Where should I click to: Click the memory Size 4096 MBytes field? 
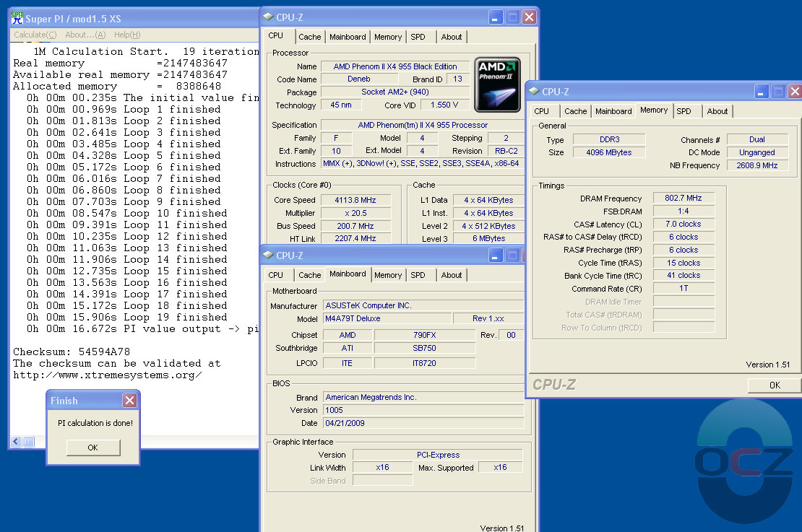pyautogui.click(x=609, y=152)
